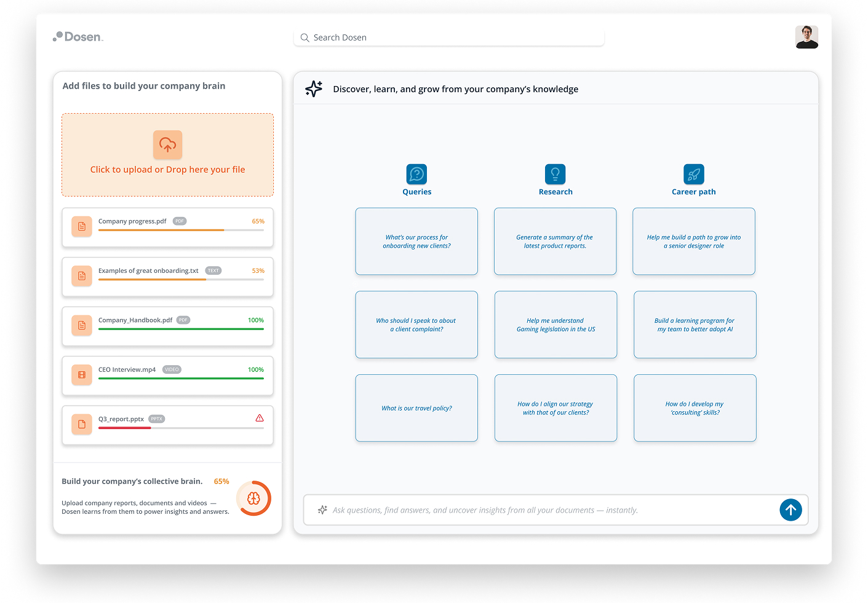
Task: Open the user profile avatar
Action: point(806,37)
